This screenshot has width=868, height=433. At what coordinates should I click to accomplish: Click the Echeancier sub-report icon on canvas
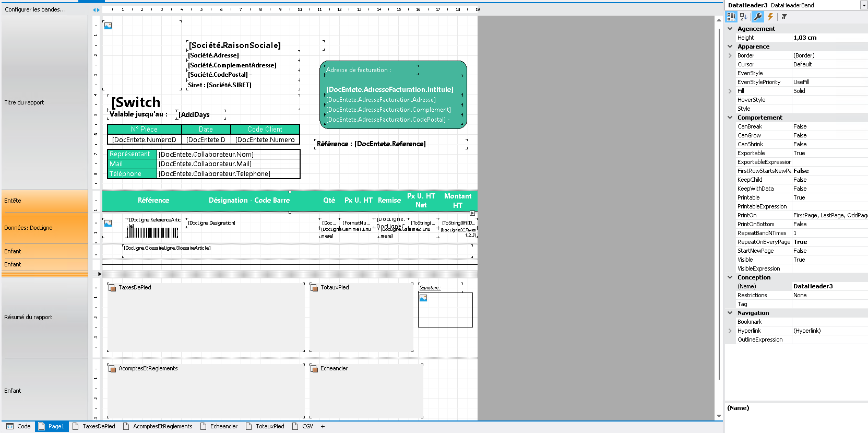(x=314, y=368)
